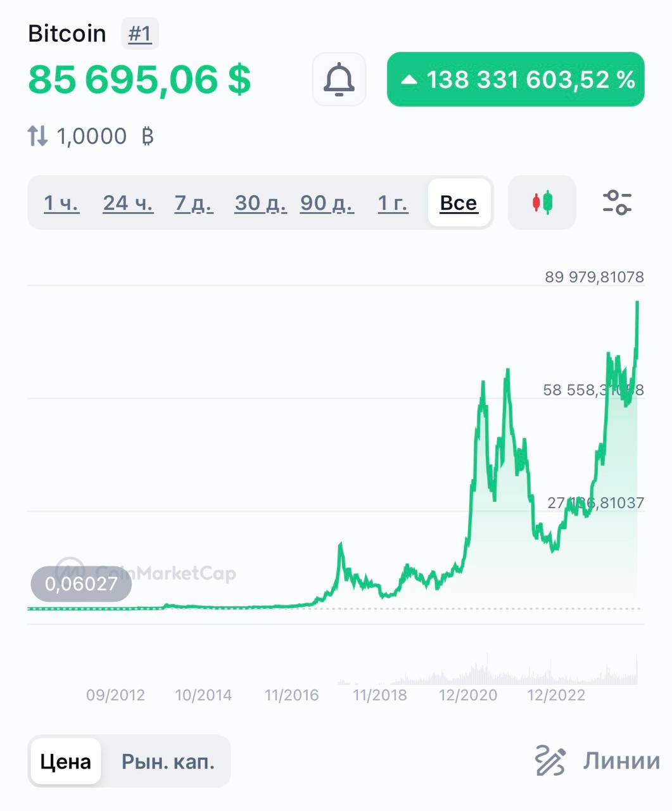Image resolution: width=672 pixels, height=811 pixels.
Task: Tap the CoinMarketCap watermark logo
Action: [70, 572]
